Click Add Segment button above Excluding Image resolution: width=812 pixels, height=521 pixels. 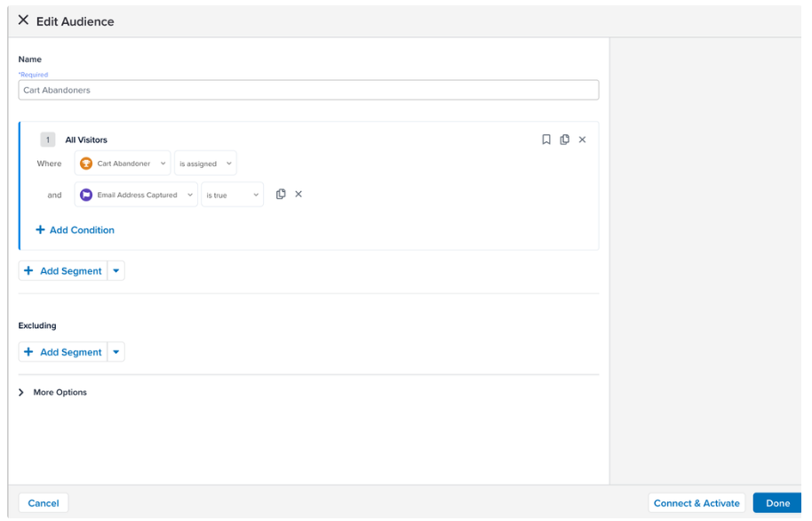[x=63, y=271]
